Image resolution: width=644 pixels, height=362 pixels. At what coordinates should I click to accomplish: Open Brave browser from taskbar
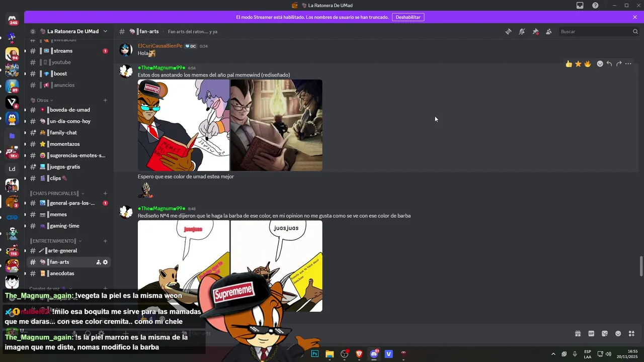[359, 354]
